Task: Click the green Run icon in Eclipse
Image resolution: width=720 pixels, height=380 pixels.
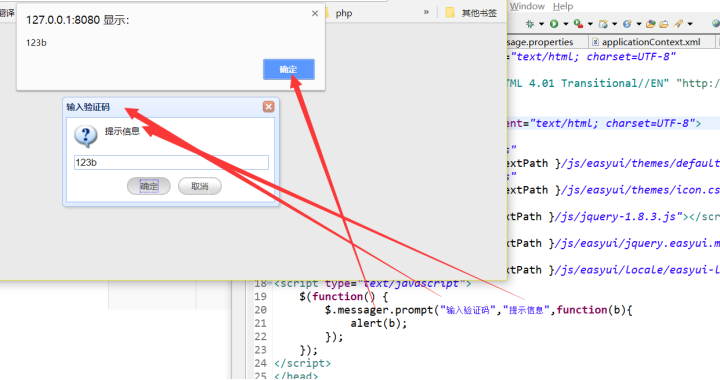Action: (x=554, y=23)
